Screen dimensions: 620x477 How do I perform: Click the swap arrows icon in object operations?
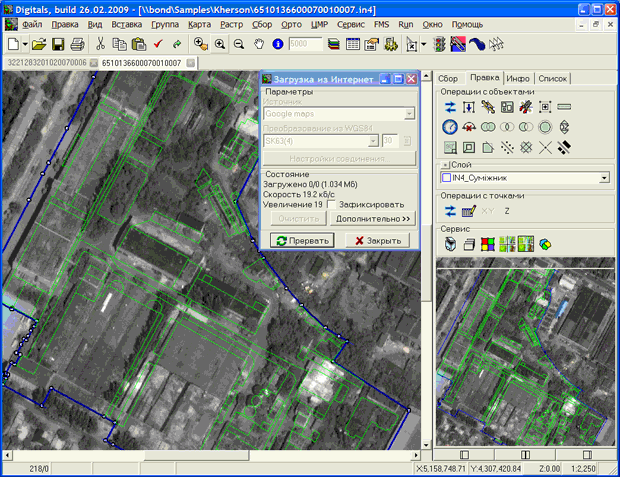tap(450, 107)
